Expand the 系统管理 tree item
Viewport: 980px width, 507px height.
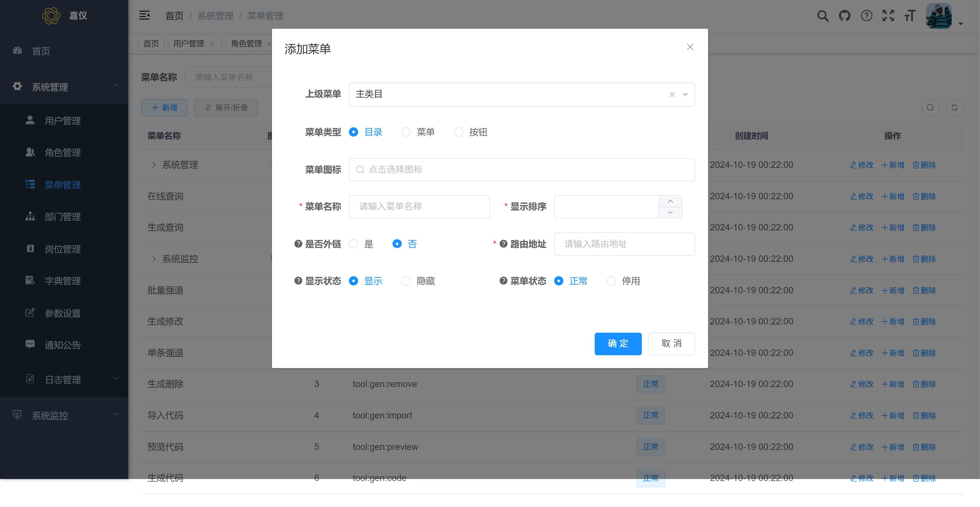point(153,165)
